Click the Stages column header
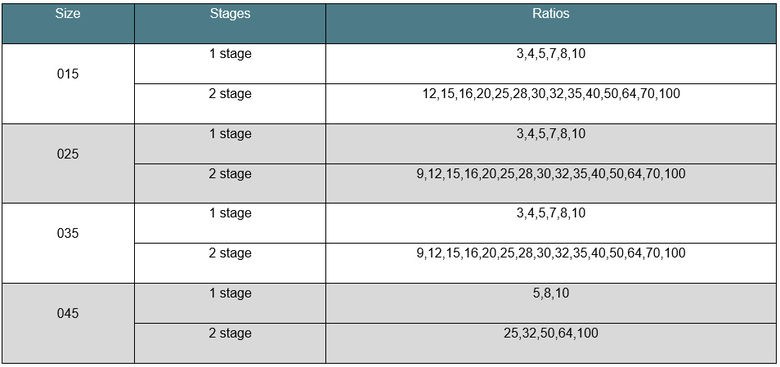The width and height of the screenshot is (780, 367). coord(230,23)
